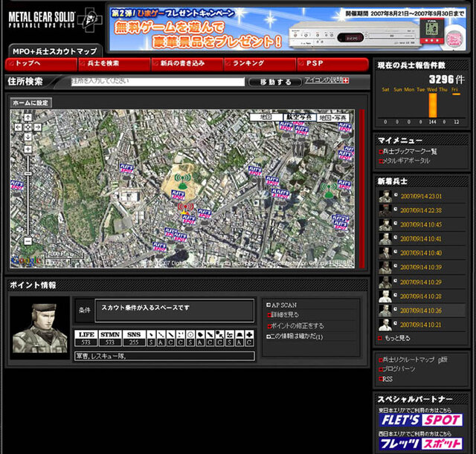Pan the map down with the arrow
This screenshot has height=454, width=476.
28,137
